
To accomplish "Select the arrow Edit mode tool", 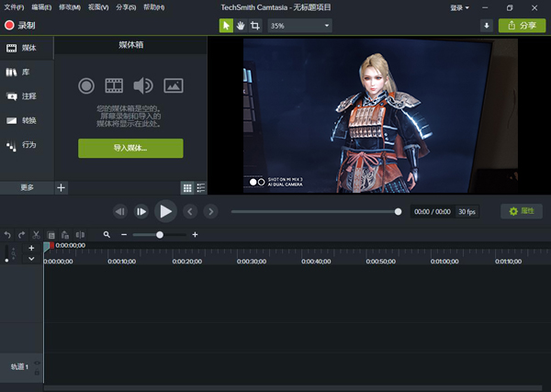I will (226, 26).
